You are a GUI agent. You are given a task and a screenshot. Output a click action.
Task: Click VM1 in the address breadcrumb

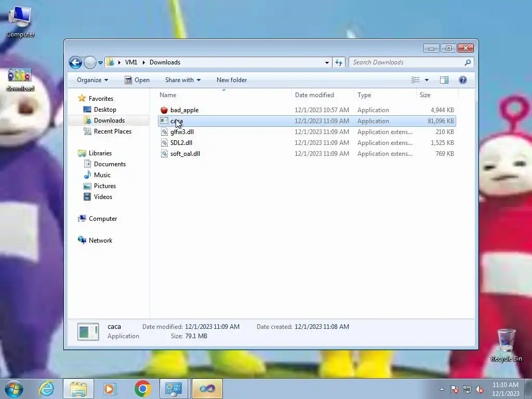coord(131,62)
